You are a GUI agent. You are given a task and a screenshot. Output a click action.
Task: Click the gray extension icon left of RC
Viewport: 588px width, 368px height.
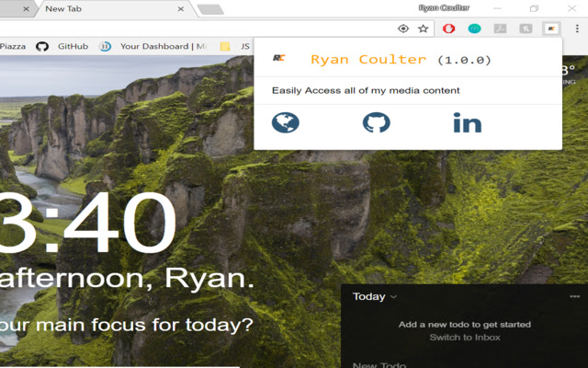click(x=526, y=29)
